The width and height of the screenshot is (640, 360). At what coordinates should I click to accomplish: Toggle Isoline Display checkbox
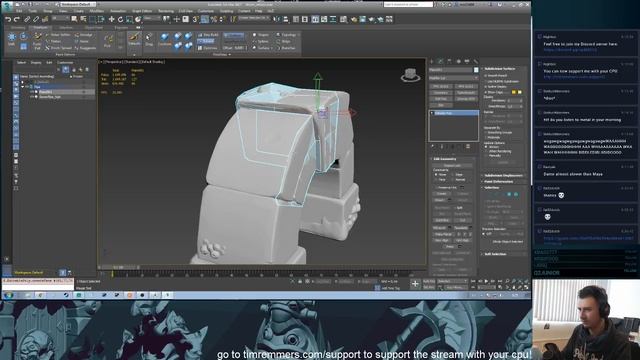(x=486, y=87)
